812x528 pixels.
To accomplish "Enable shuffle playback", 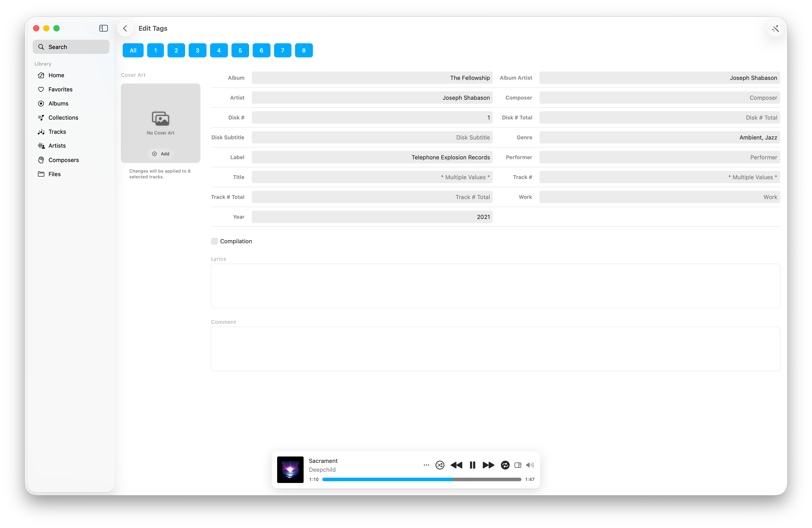I will click(440, 465).
